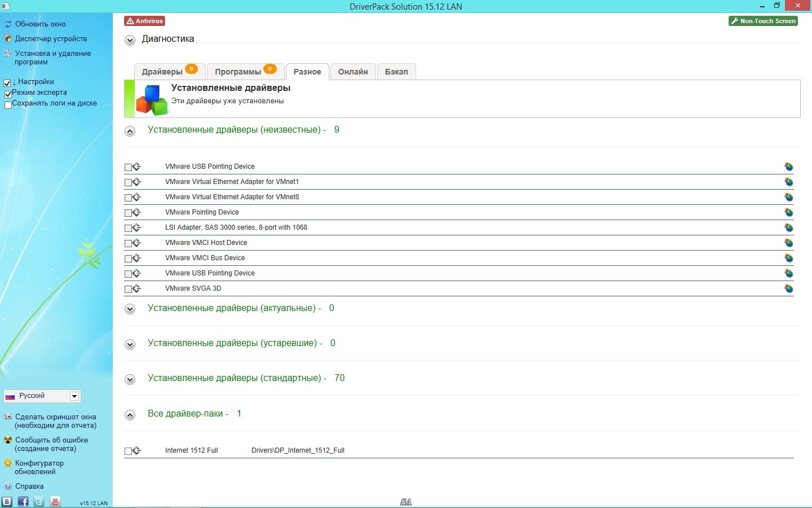Click info icon for Ethernet Adapter VMnet1
Screen dimensions: 812x508
point(788,182)
